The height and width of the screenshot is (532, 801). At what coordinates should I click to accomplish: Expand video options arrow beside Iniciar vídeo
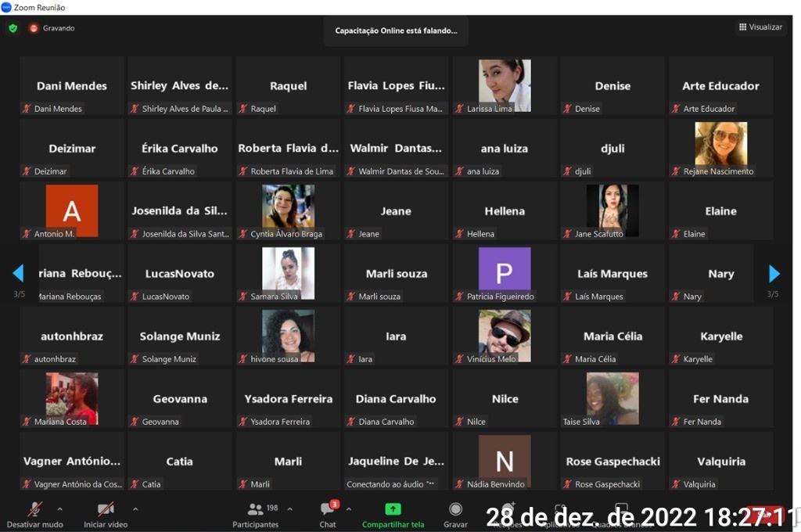pos(135,509)
